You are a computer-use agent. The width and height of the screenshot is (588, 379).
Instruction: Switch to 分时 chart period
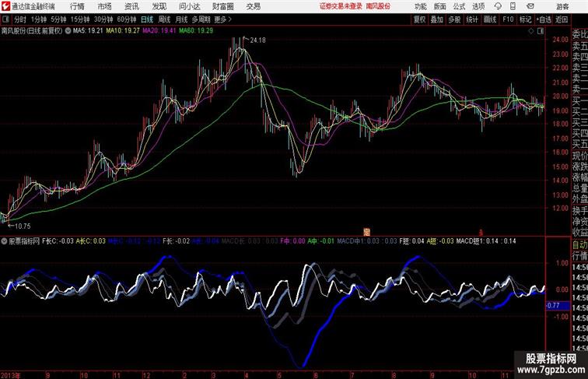click(x=20, y=19)
